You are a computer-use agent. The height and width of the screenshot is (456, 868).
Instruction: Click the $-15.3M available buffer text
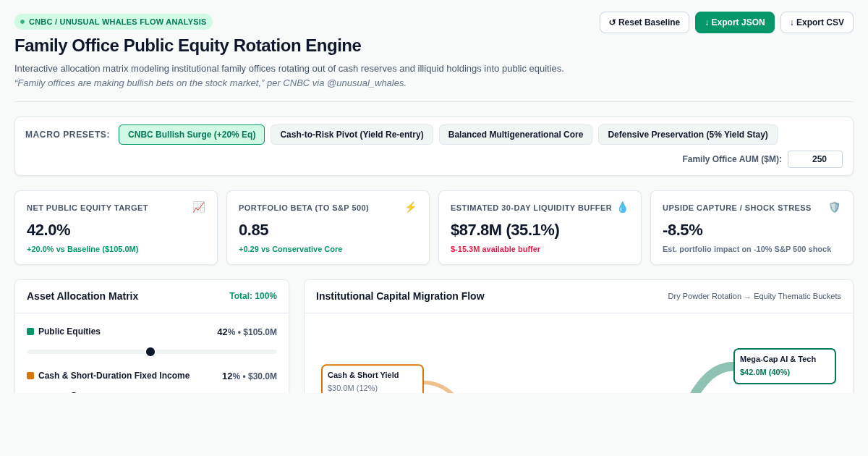coord(495,249)
